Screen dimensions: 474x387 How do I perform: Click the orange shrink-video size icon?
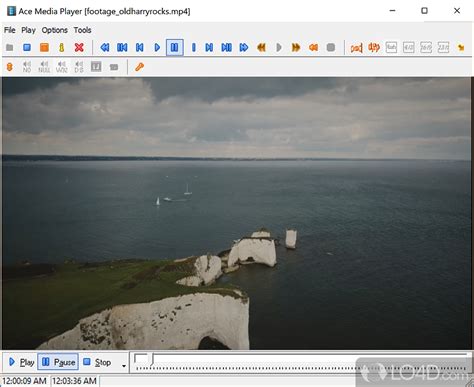356,48
